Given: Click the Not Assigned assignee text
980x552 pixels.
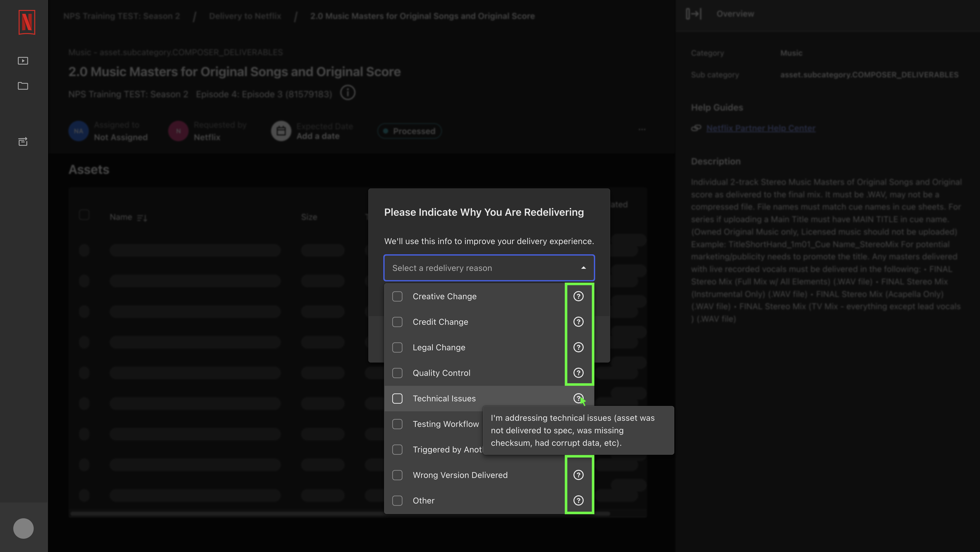Looking at the screenshot, I should (x=121, y=137).
